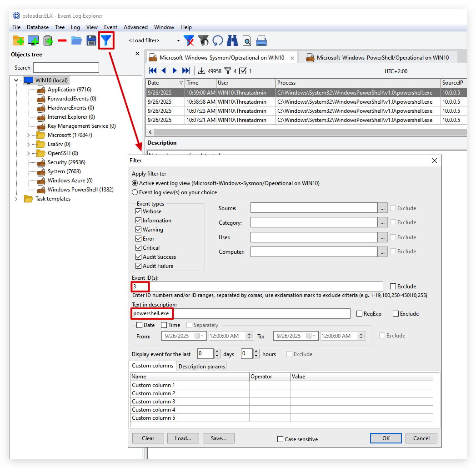The image size is (476, 468).
Task: Click the Save... button in the Filter dialog
Action: click(x=219, y=438)
